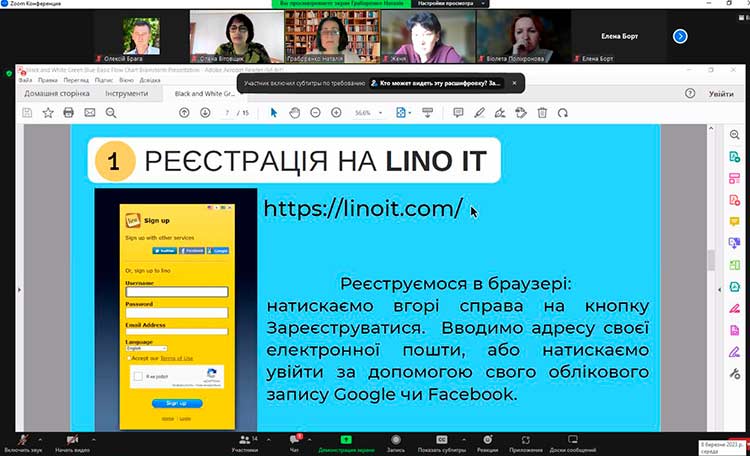Open Find text magnifier in Acrobat toolbar
The image size is (750, 456).
[x=111, y=113]
